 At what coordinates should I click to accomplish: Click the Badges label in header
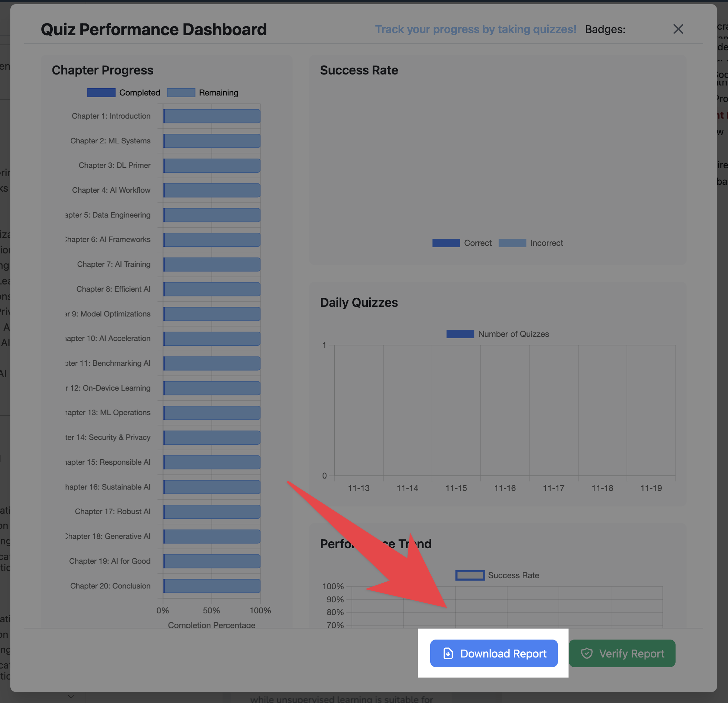pos(605,29)
